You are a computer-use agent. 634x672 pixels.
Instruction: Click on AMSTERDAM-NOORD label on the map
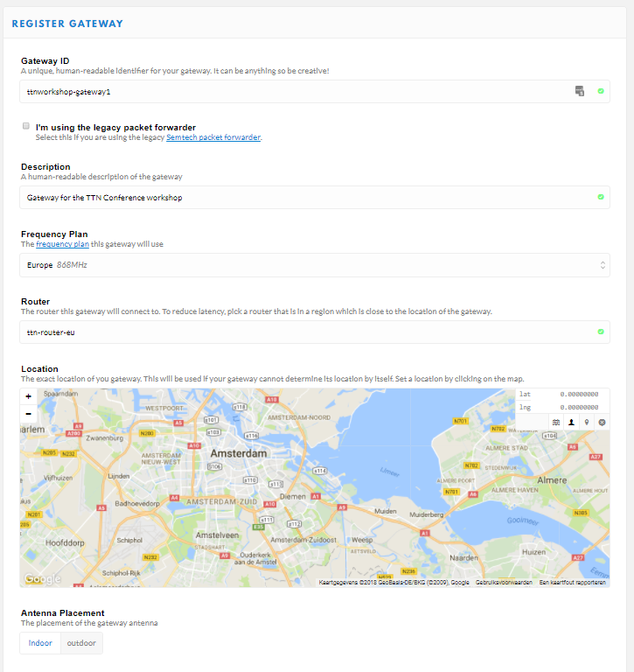[x=299, y=417]
